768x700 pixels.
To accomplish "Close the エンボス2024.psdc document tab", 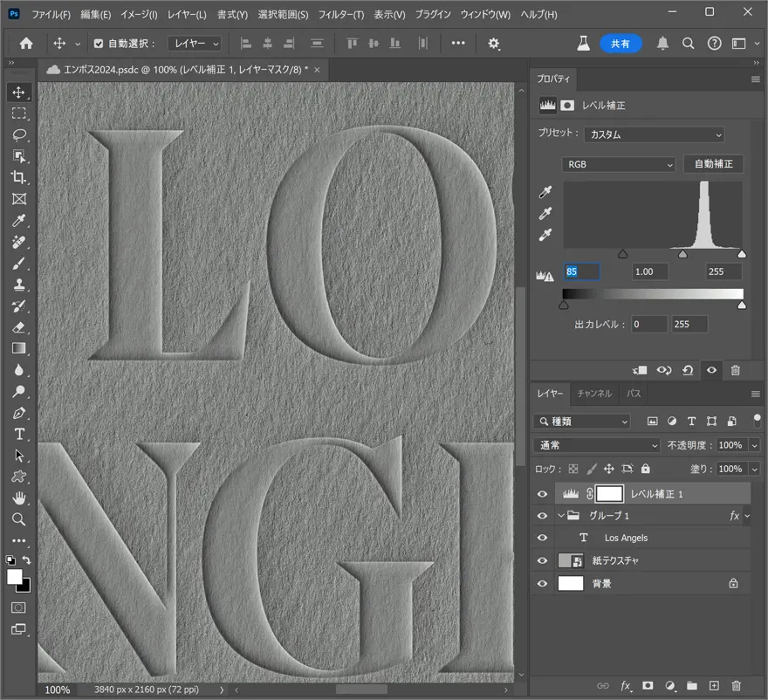I will (x=317, y=70).
